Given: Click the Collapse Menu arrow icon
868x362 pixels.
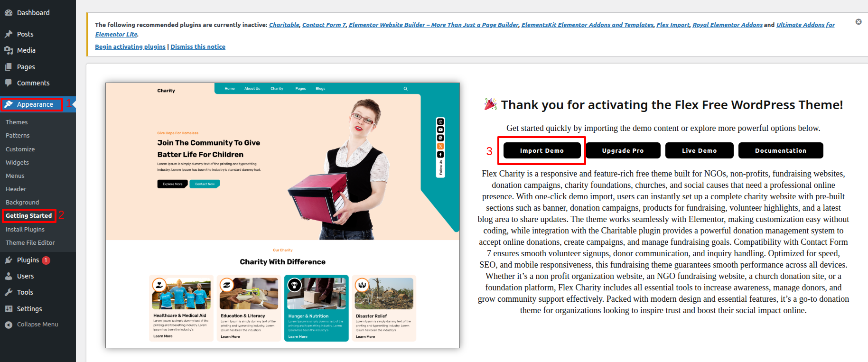Looking at the screenshot, I should [9, 325].
